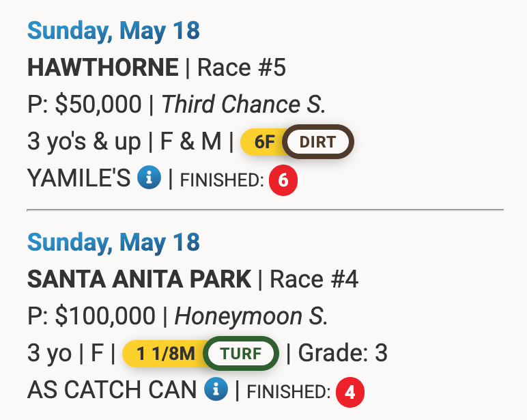This screenshot has height=420, width=527.
Task: Click the Grade: 3 text
Action: [x=343, y=354]
